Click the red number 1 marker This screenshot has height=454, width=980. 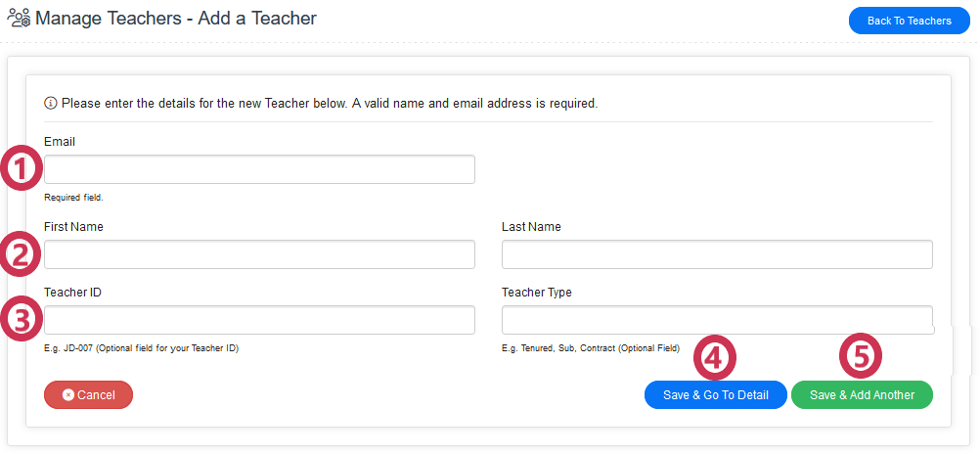click(x=21, y=169)
